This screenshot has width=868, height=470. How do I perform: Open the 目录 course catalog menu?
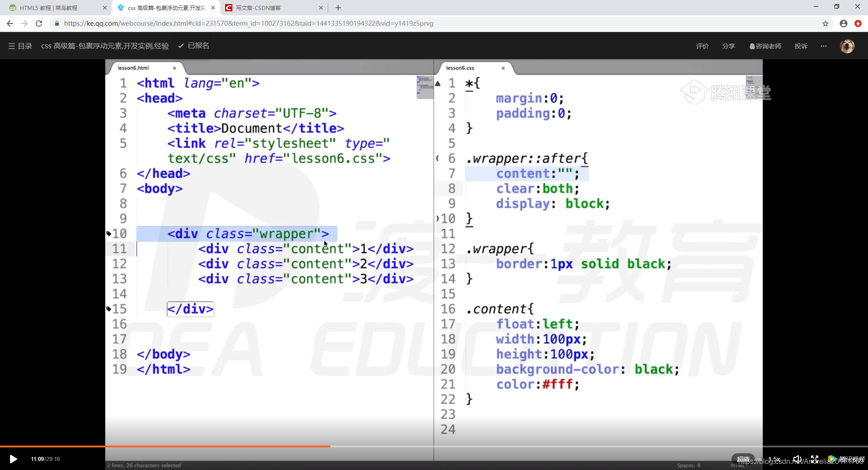[20, 46]
